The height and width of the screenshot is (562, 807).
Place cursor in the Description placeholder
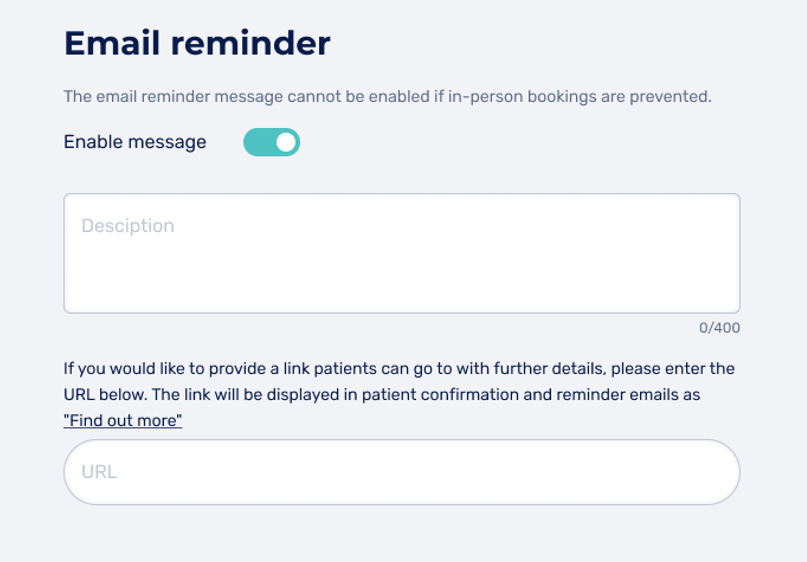(128, 226)
